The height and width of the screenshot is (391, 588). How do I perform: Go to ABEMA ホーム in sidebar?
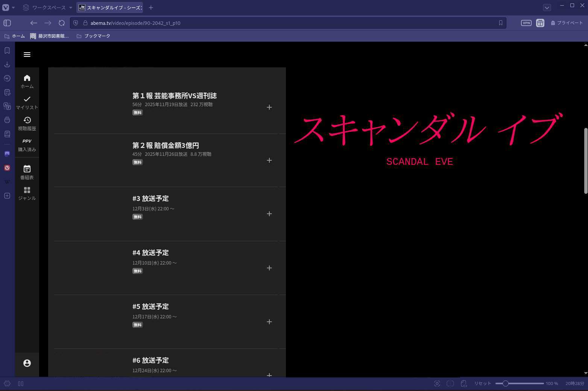27,81
